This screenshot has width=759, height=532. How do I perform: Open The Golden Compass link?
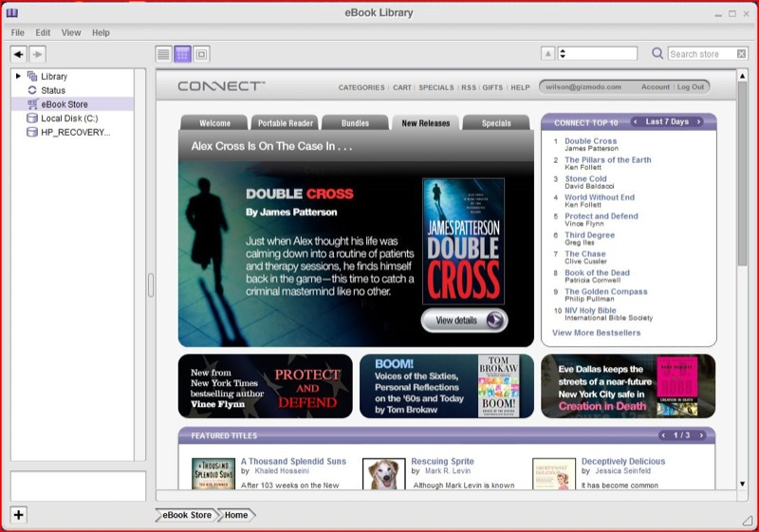point(605,292)
